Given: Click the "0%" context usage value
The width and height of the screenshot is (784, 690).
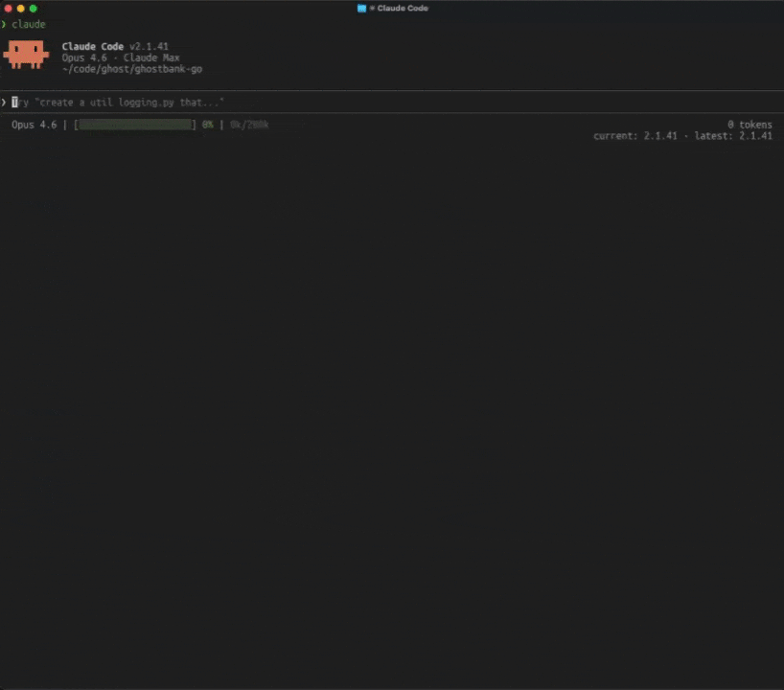Looking at the screenshot, I should coord(207,125).
